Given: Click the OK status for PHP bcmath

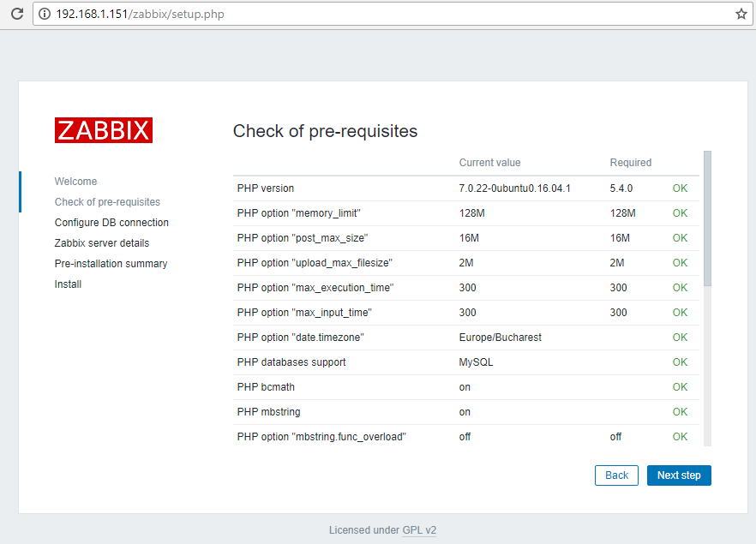Looking at the screenshot, I should pos(680,387).
